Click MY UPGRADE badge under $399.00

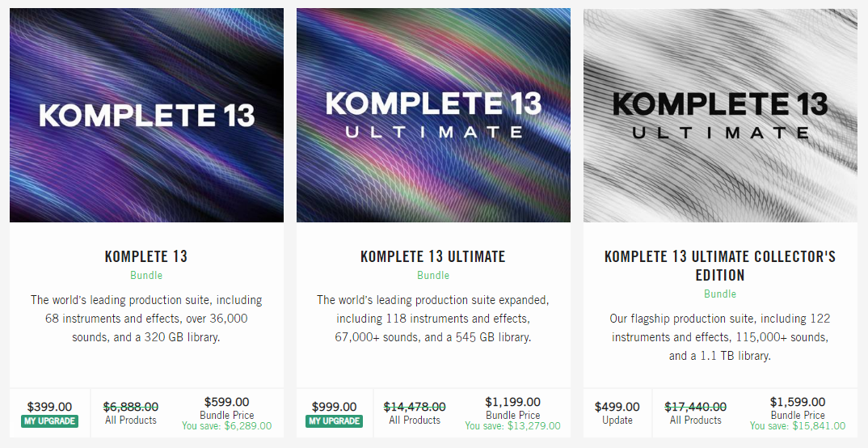(x=49, y=421)
